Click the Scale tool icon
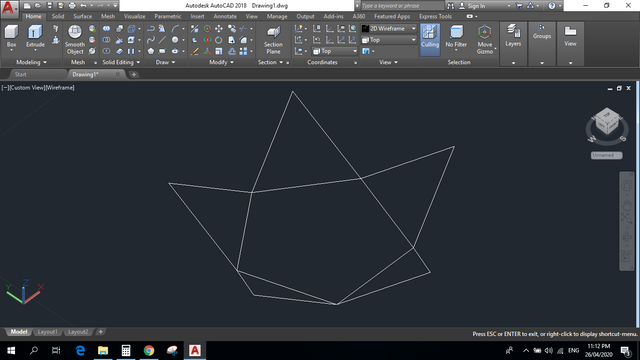 [x=219, y=51]
